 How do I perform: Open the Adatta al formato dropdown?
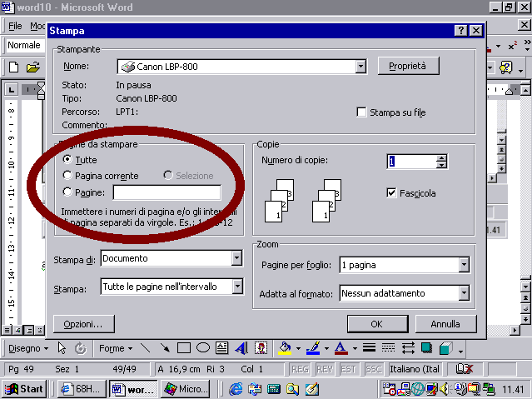[464, 293]
